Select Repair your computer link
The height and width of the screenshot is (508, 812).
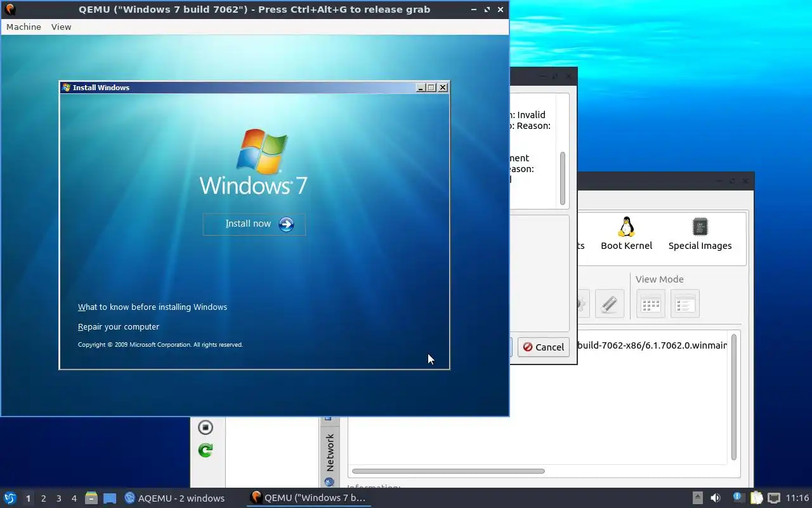tap(119, 327)
